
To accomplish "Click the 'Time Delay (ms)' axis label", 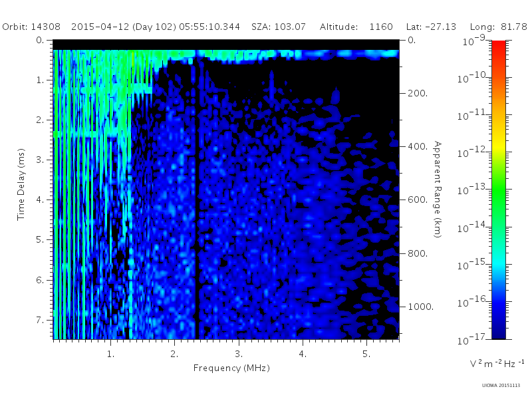I will pos(21,184).
